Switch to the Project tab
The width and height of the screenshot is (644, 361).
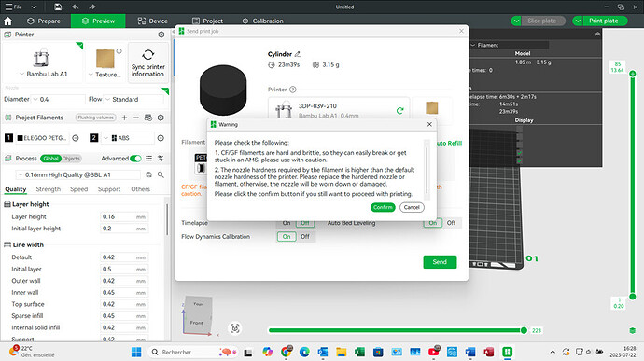[x=207, y=21]
